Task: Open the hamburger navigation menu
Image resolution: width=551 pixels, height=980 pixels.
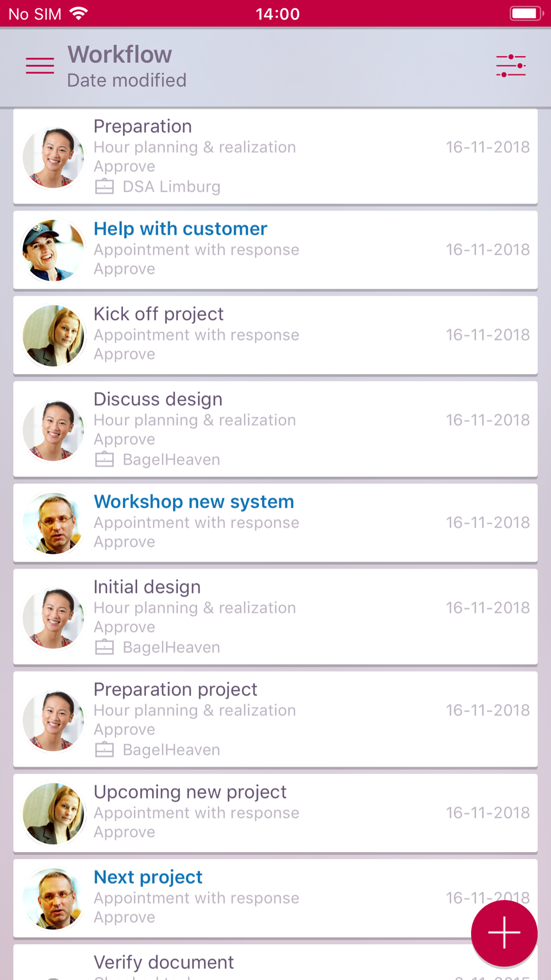Action: tap(40, 66)
